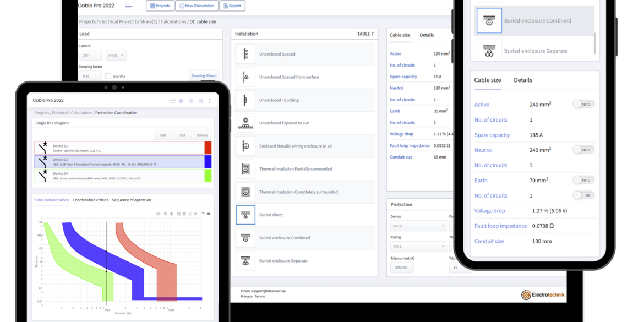Switch to desktop Details tab
This screenshot has width=644, height=322.
point(427,35)
